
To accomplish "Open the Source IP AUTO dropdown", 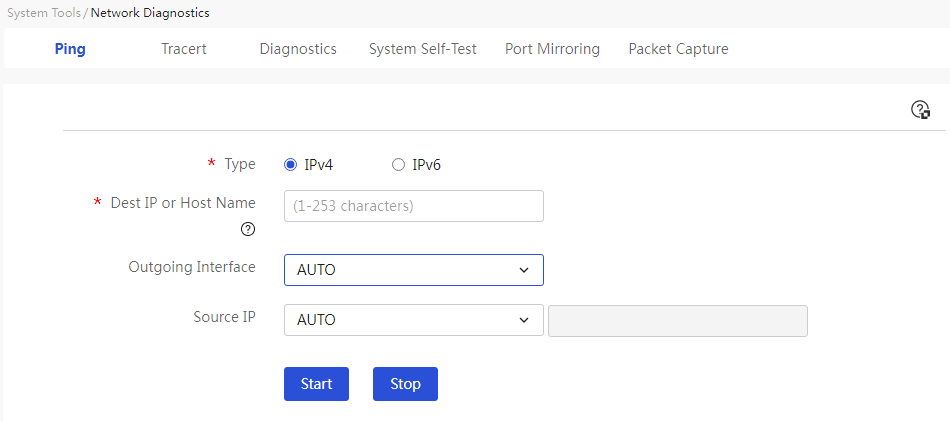I will pos(414,320).
